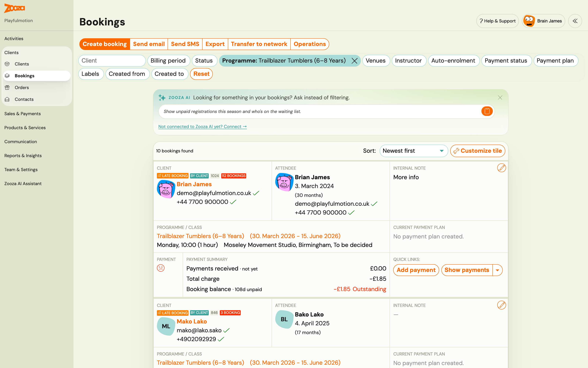Reset all booking filters
This screenshot has width=588, height=368.
(x=201, y=74)
